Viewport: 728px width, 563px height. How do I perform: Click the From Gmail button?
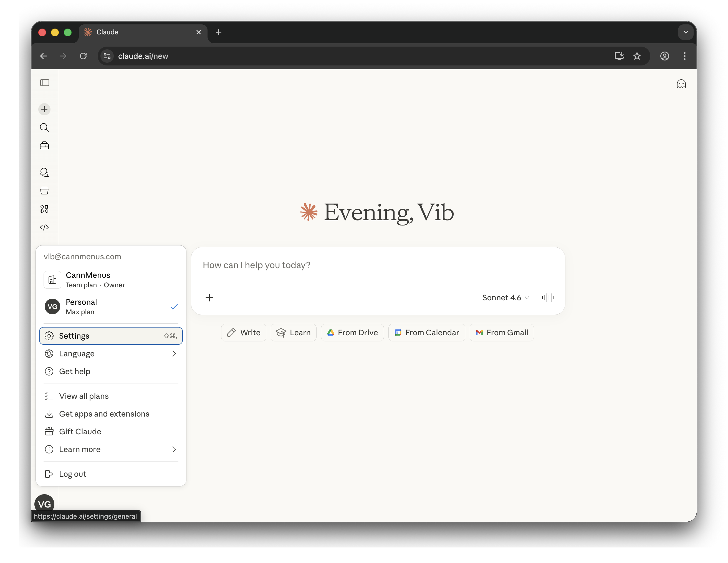coord(501,333)
